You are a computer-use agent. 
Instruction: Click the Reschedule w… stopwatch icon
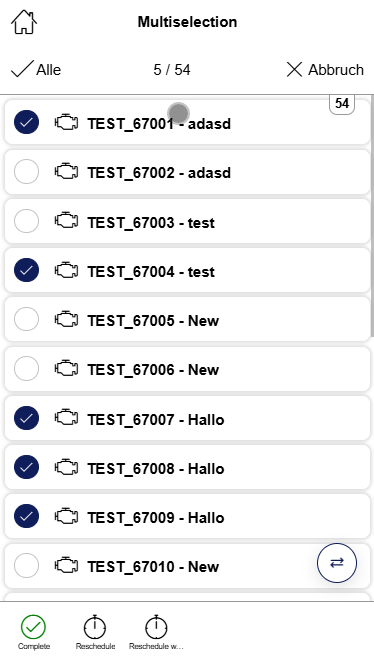coord(156,626)
